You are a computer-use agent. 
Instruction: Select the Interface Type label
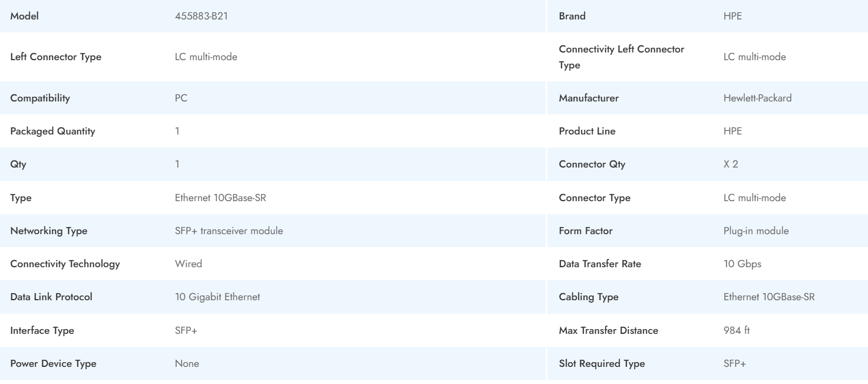tap(42, 331)
